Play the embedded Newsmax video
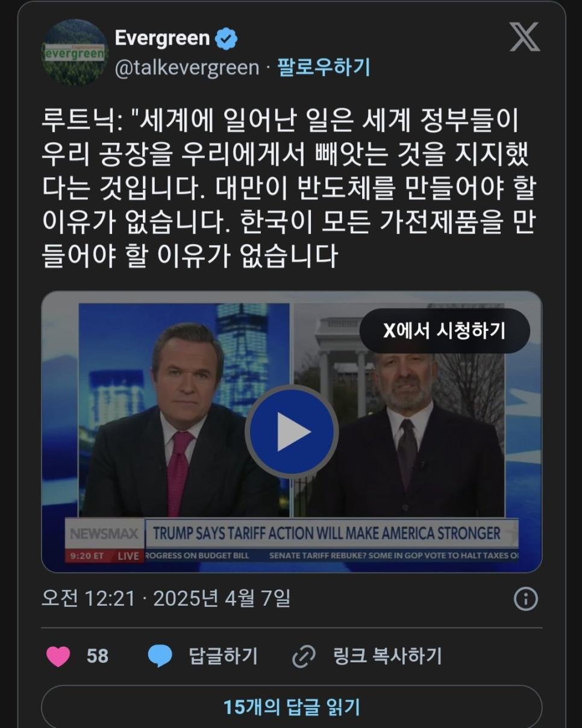582x728 pixels. pos(292,431)
